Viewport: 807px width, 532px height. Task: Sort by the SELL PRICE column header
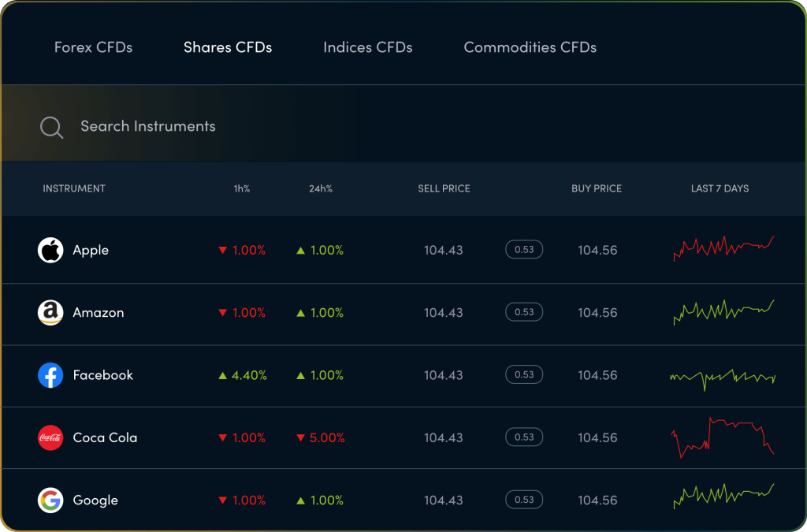[x=444, y=188]
